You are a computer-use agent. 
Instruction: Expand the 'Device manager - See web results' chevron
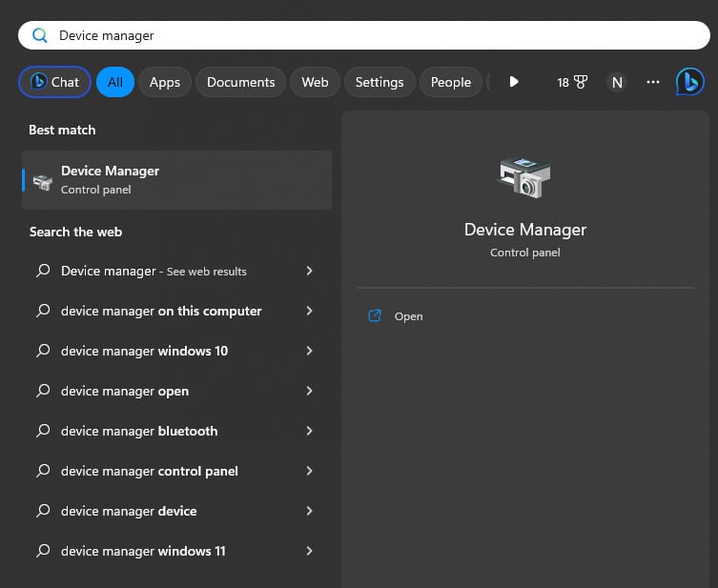pos(309,271)
